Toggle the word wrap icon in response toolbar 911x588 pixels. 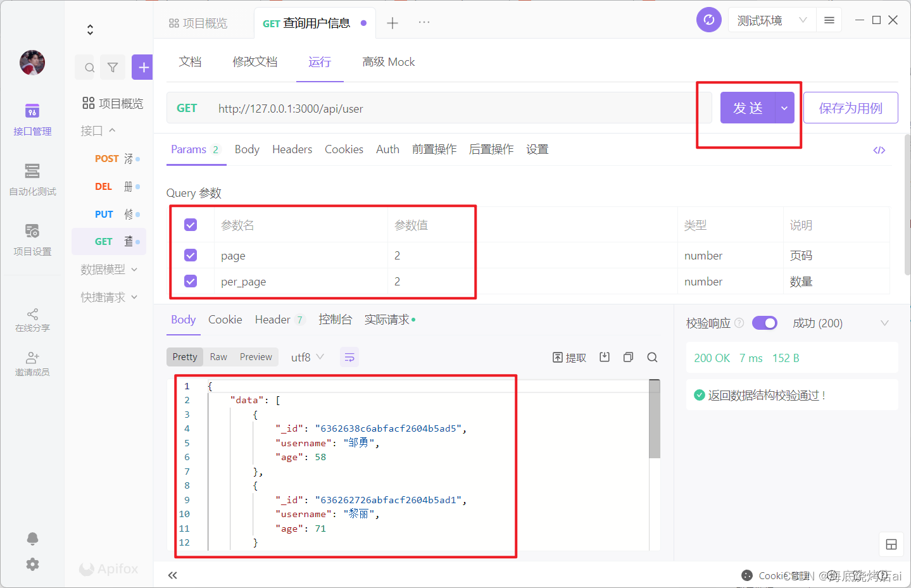point(349,357)
